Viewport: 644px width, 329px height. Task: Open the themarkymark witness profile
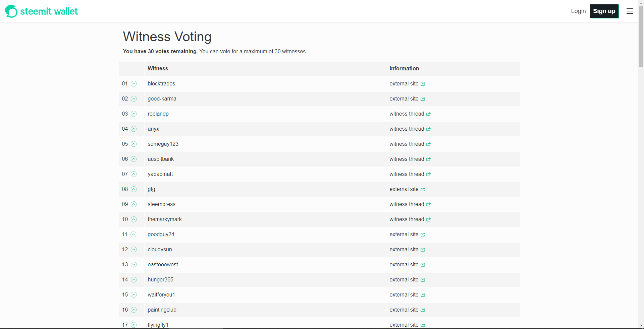164,219
